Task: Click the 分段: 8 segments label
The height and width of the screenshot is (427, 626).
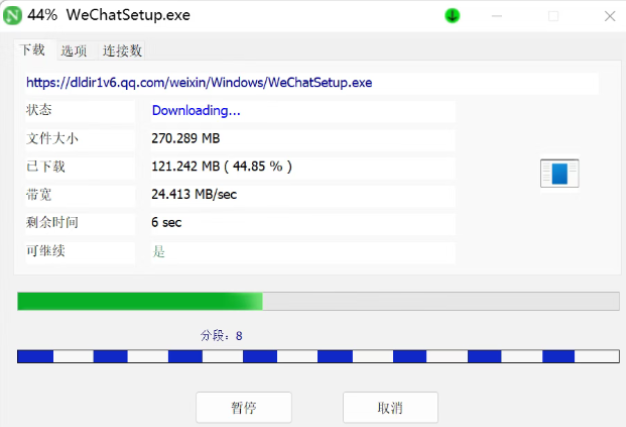Action: (221, 336)
